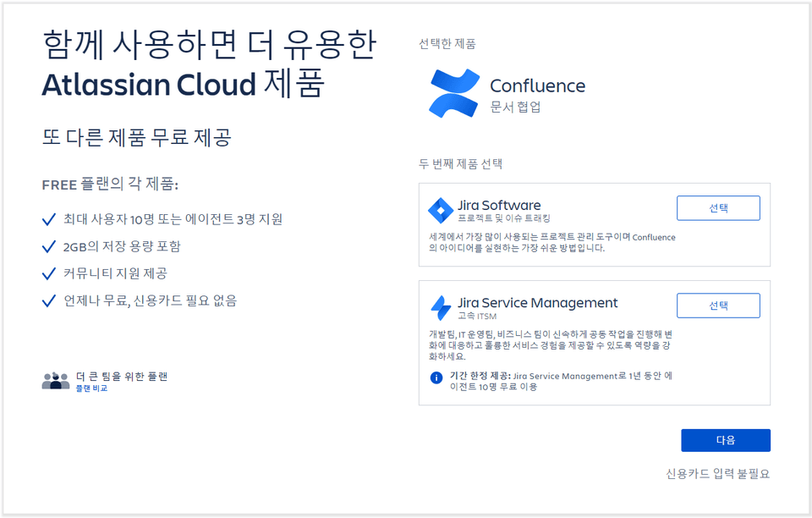Viewport: 812px width, 518px height.
Task: Click the Confluence product name text
Action: click(537, 85)
